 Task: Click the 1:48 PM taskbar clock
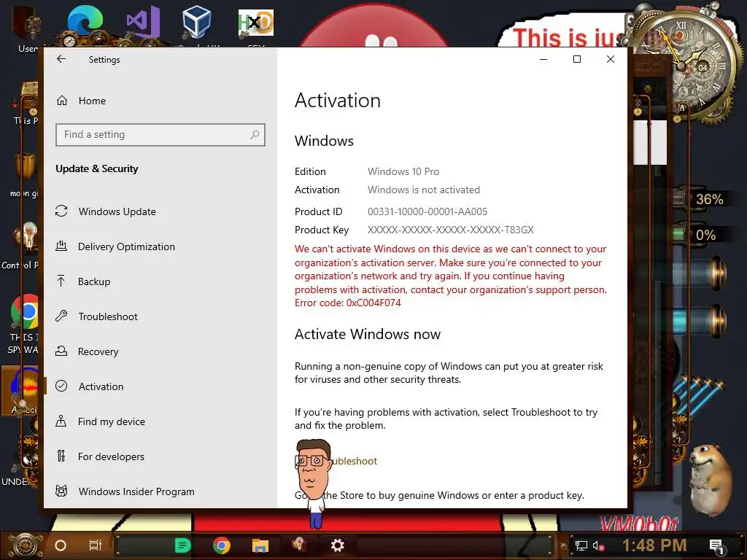click(654, 545)
